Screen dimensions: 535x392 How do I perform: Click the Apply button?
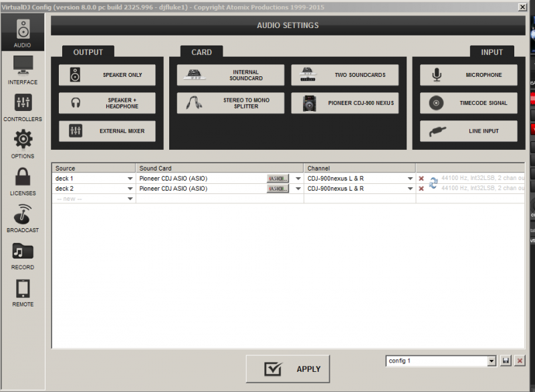pyautogui.click(x=288, y=369)
